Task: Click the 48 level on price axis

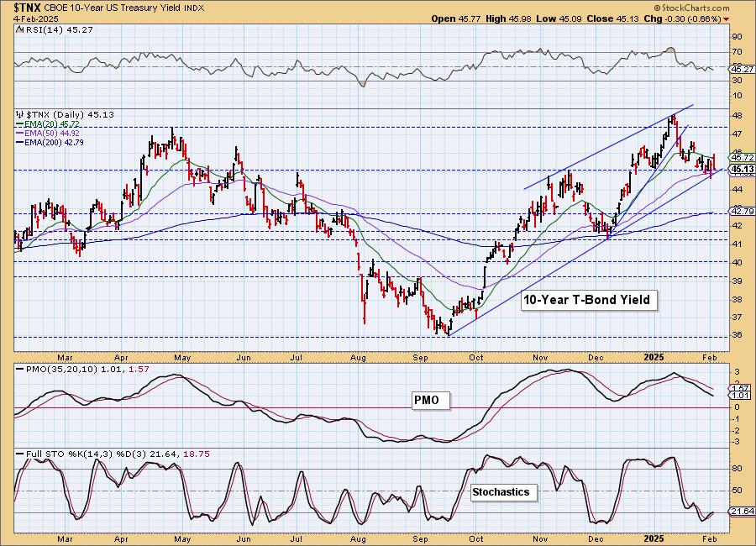Action: point(738,116)
